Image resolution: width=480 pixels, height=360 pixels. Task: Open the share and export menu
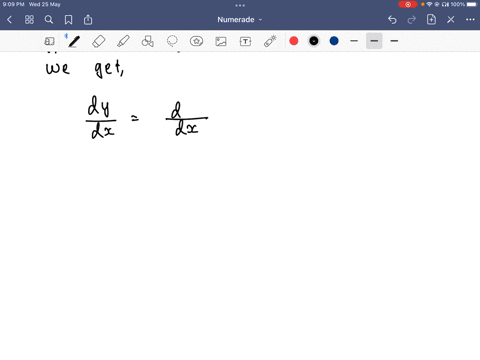click(88, 20)
